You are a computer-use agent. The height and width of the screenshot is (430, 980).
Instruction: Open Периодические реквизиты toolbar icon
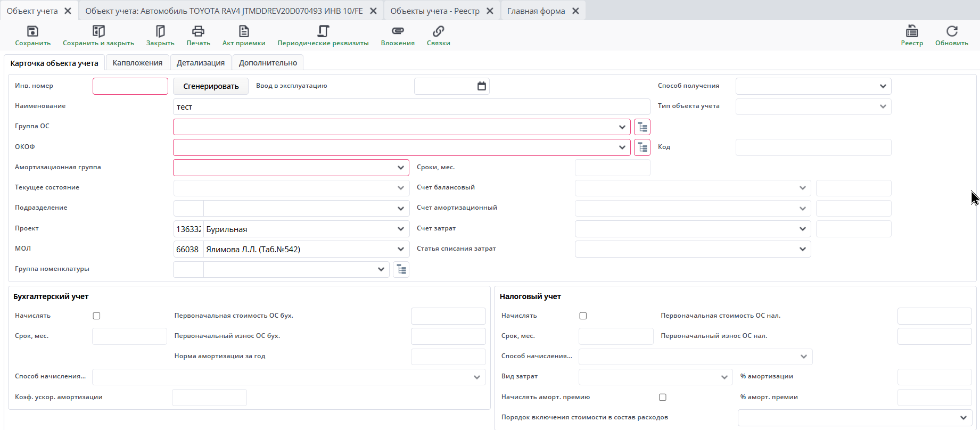coord(323,31)
